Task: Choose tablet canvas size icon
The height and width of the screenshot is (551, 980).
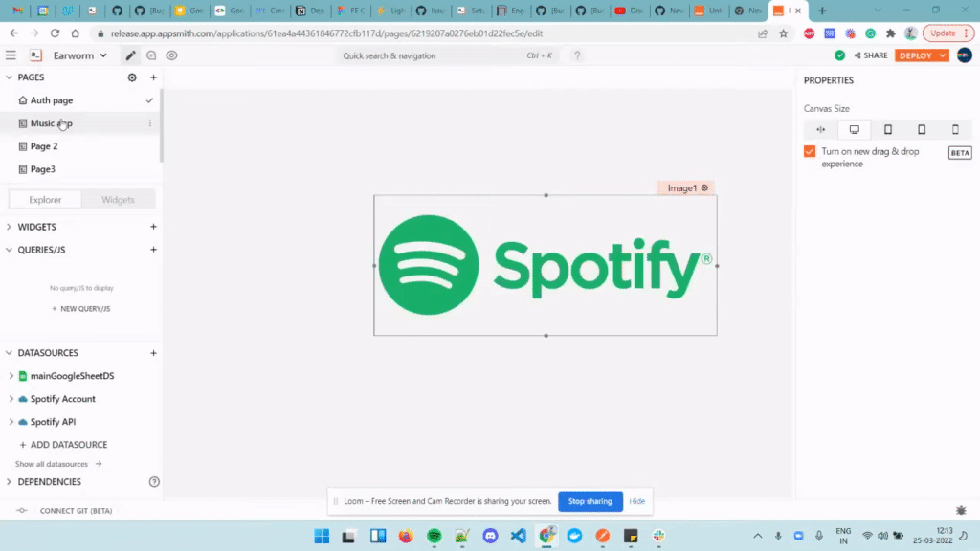Action: click(922, 130)
